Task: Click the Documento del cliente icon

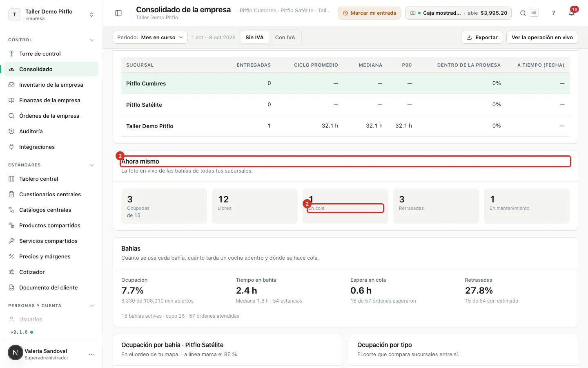Action: tap(11, 287)
